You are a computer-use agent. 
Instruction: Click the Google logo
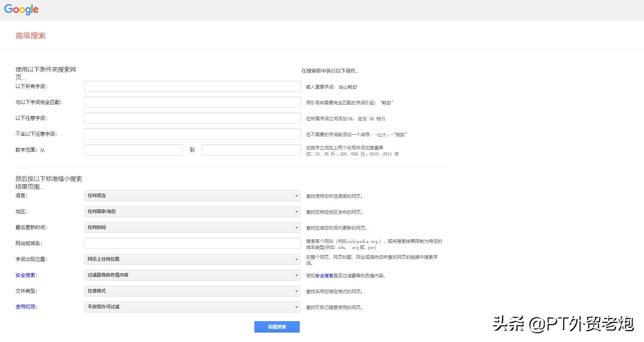[21, 10]
